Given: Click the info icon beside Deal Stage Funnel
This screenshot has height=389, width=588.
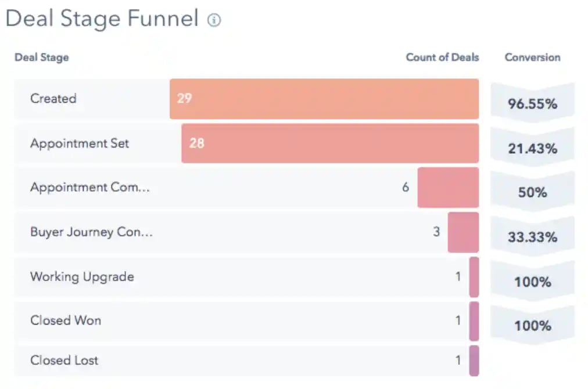Looking at the screenshot, I should [x=214, y=20].
